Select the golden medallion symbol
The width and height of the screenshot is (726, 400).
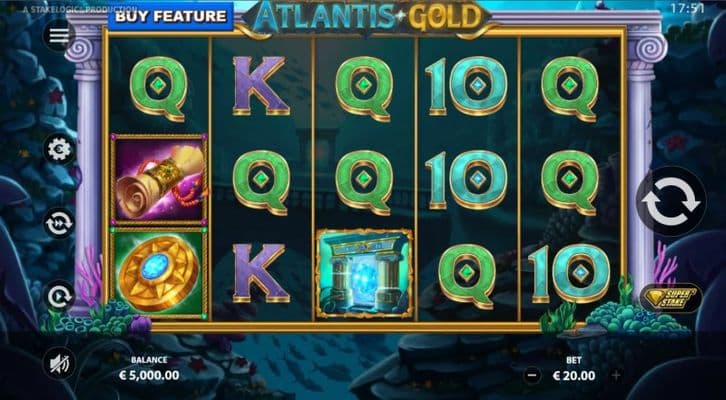pos(159,273)
